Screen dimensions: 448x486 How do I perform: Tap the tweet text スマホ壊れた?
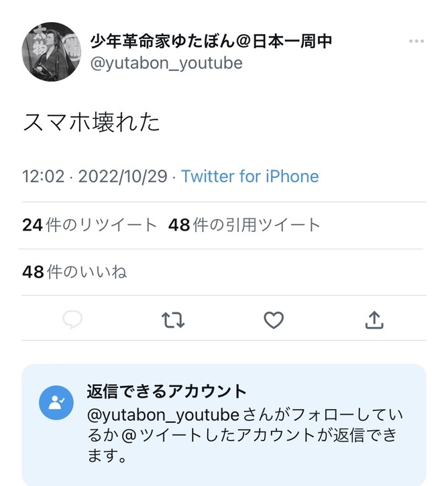click(91, 122)
